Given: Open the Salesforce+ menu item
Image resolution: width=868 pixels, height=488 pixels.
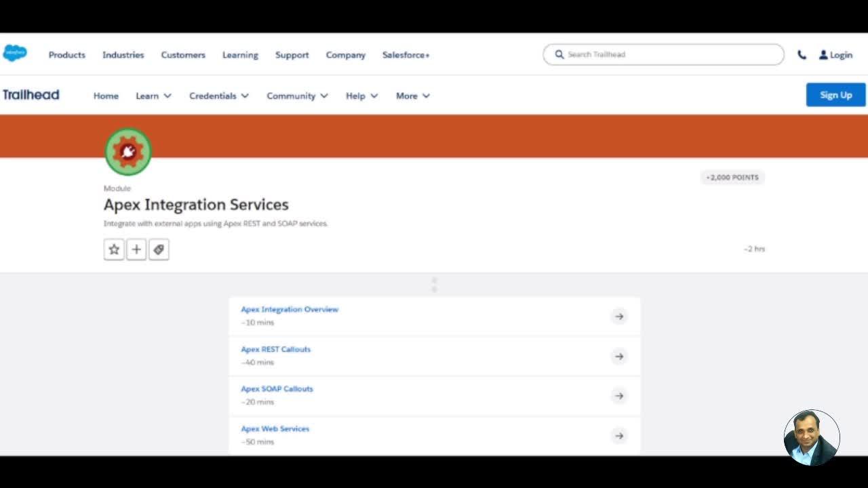Looking at the screenshot, I should [x=406, y=55].
